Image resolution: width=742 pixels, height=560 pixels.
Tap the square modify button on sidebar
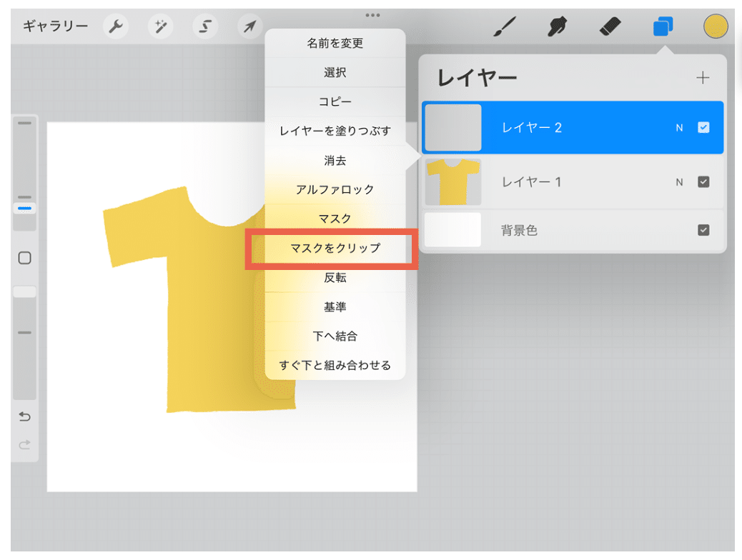(x=24, y=258)
